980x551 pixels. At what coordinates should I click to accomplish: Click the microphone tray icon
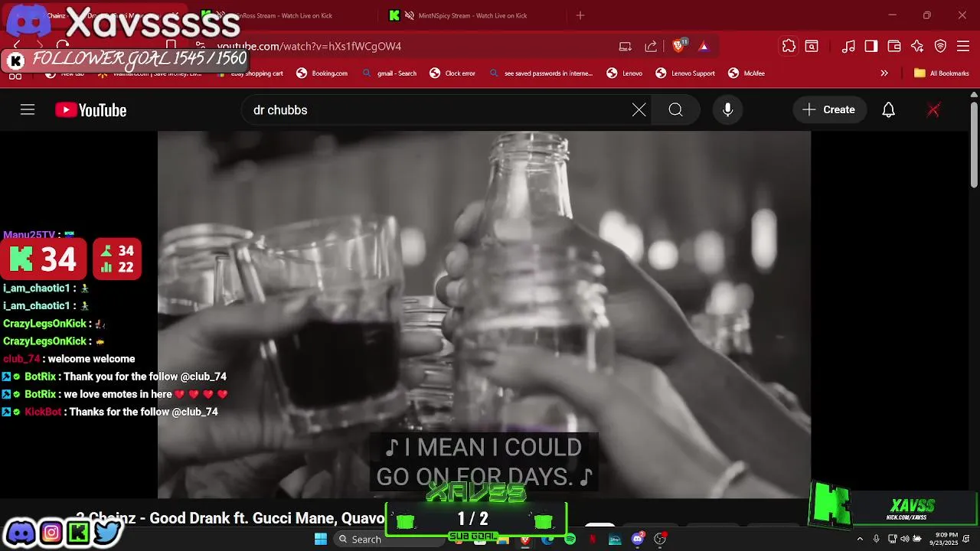click(877, 540)
